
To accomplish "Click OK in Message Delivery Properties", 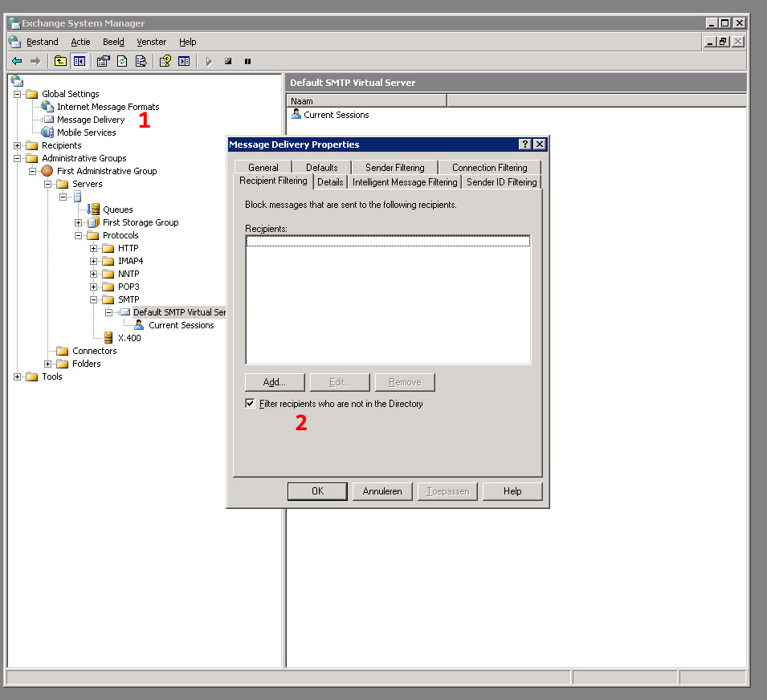I will pos(317,491).
